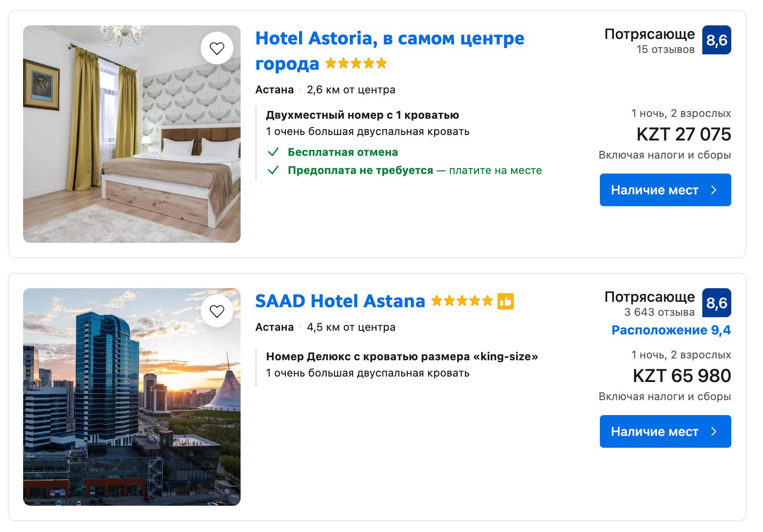Click SAAD Hotel five-star rating icons

462,301
